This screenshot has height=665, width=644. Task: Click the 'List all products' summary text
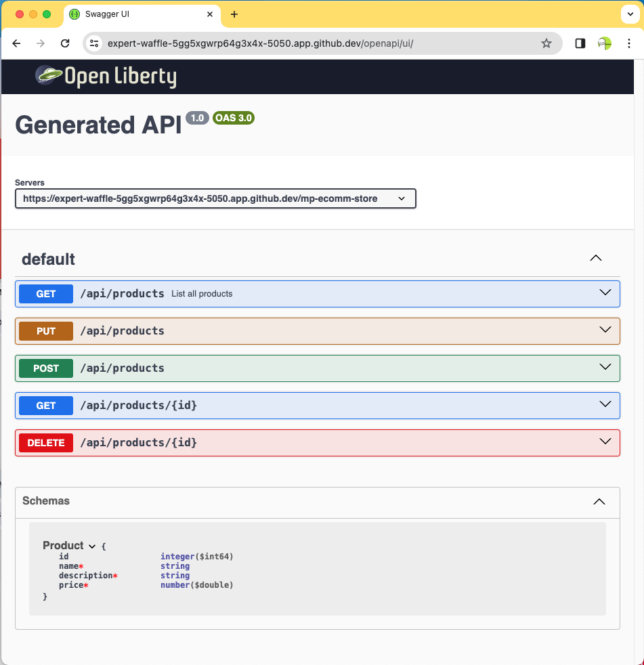(202, 294)
